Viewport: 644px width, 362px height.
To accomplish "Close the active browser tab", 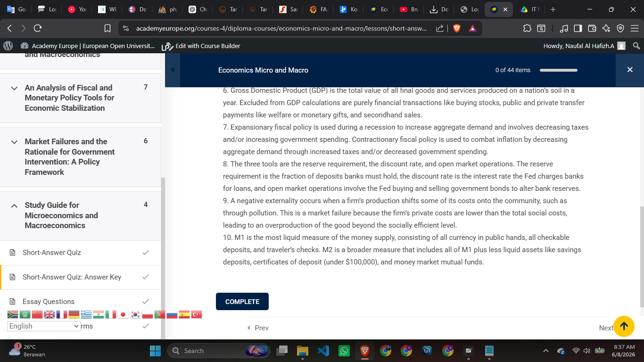I will 505,9.
